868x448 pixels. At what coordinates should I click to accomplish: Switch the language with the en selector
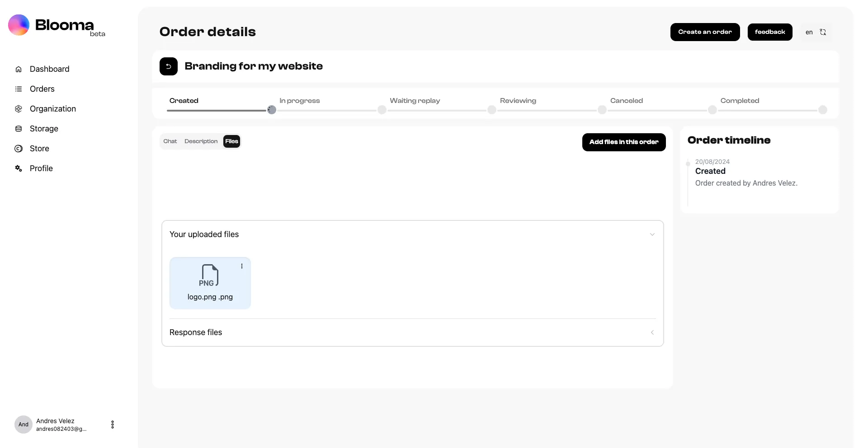point(816,32)
